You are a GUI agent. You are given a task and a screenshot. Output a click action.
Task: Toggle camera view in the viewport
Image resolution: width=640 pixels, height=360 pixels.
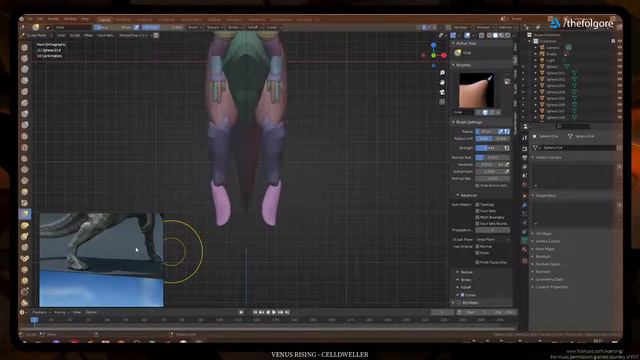[442, 92]
